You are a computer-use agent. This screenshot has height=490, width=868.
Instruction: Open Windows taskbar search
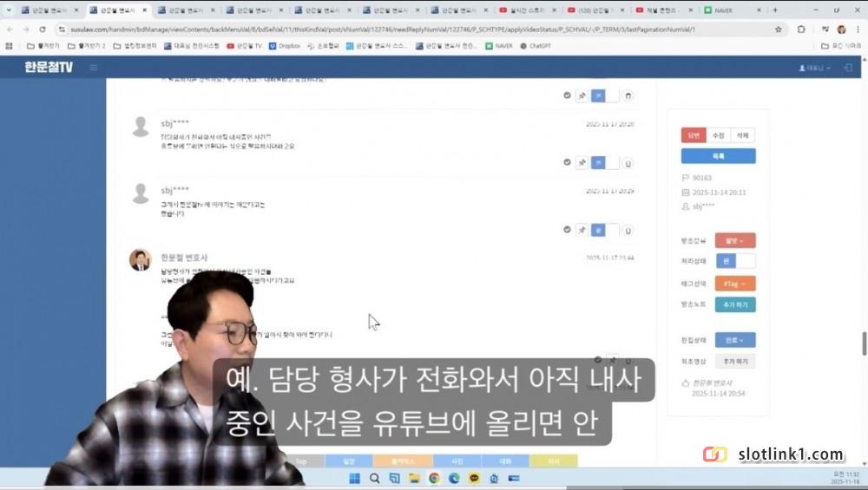click(375, 479)
